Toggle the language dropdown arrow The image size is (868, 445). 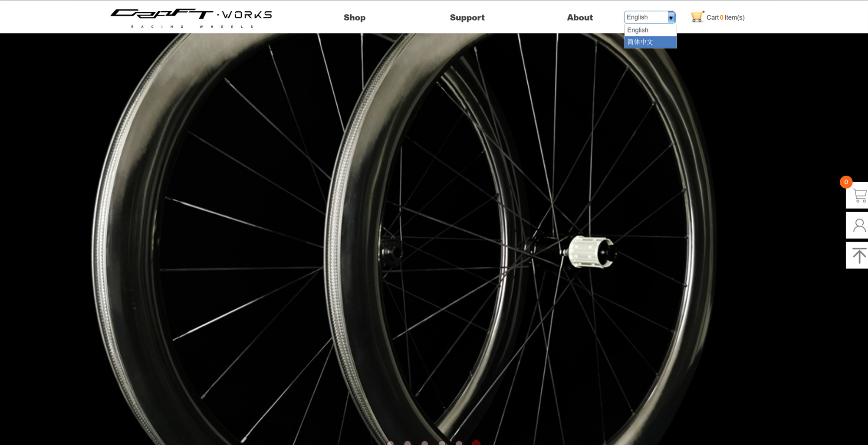[x=671, y=17]
